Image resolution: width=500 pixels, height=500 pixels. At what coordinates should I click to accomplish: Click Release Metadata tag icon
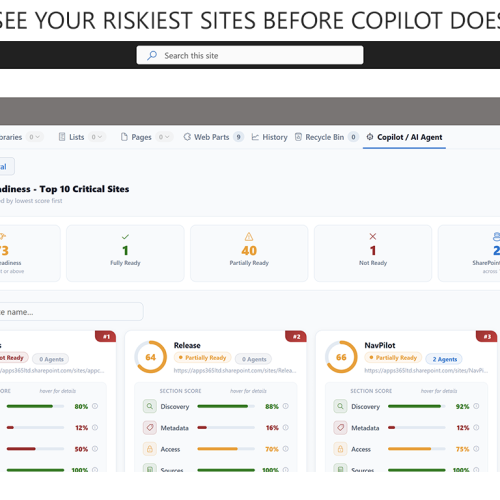tap(150, 428)
